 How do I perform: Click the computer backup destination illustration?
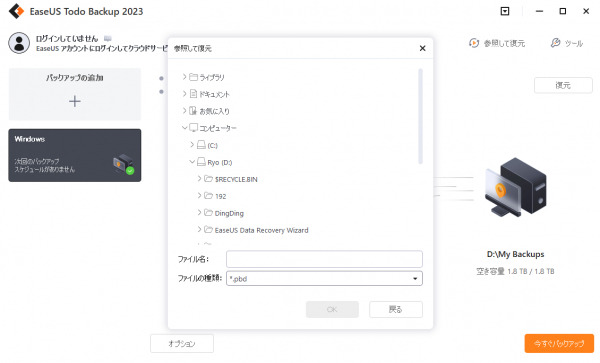(x=515, y=187)
